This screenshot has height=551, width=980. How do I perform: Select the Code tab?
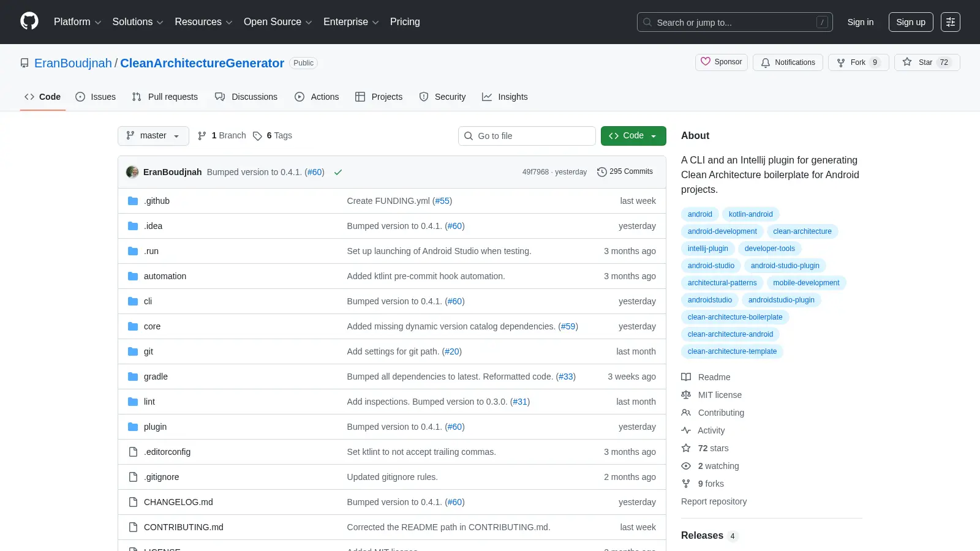(x=43, y=97)
